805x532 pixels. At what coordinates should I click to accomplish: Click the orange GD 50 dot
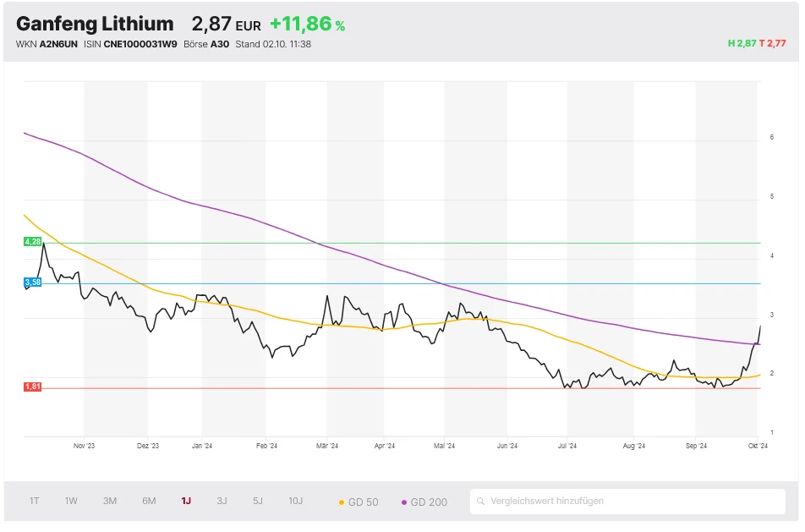point(342,502)
